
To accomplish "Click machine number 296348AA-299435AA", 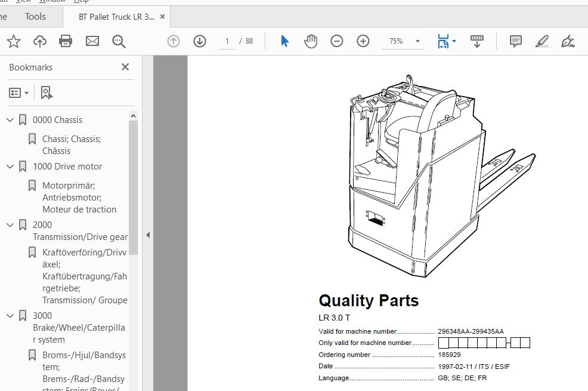I will pyautogui.click(x=471, y=331).
